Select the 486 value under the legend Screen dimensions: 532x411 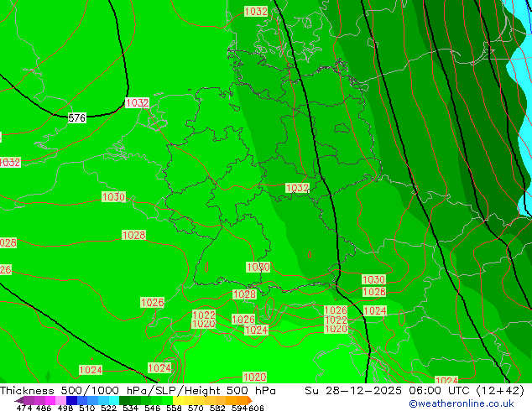coord(44,408)
